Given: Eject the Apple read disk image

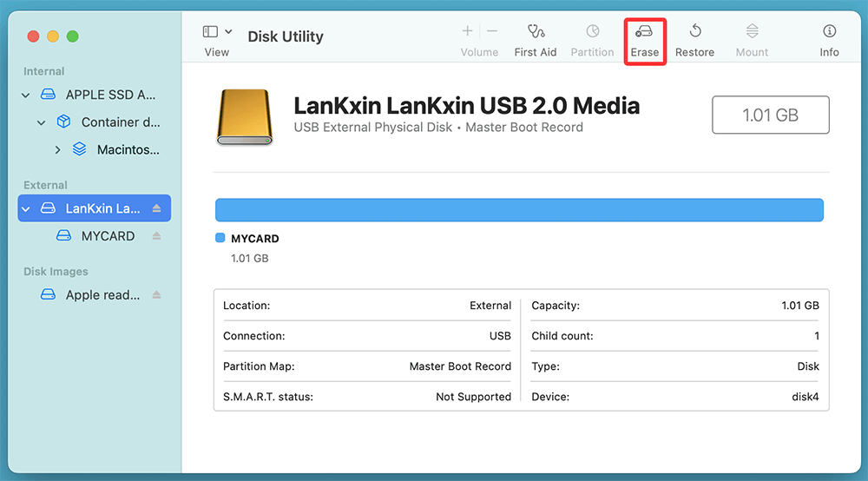Looking at the screenshot, I should click(x=157, y=295).
